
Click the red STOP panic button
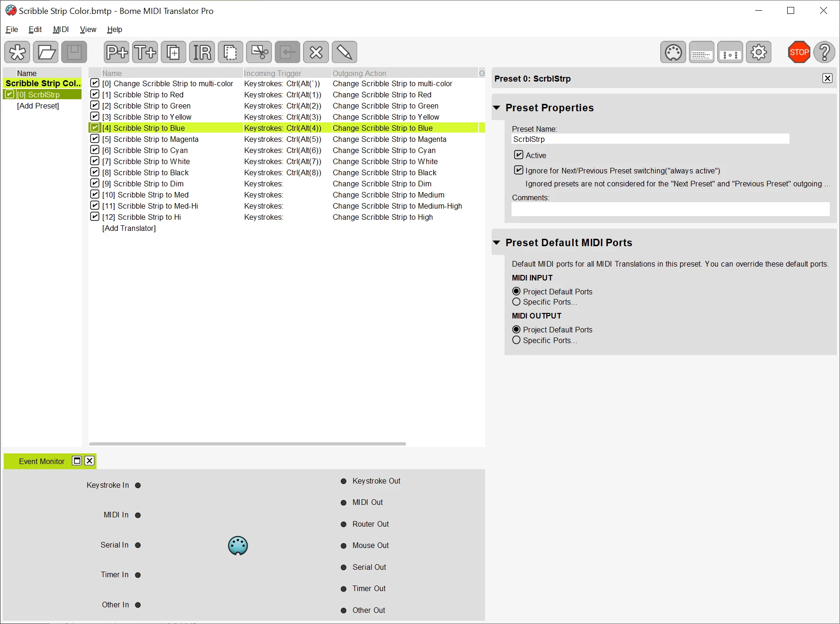click(x=799, y=52)
